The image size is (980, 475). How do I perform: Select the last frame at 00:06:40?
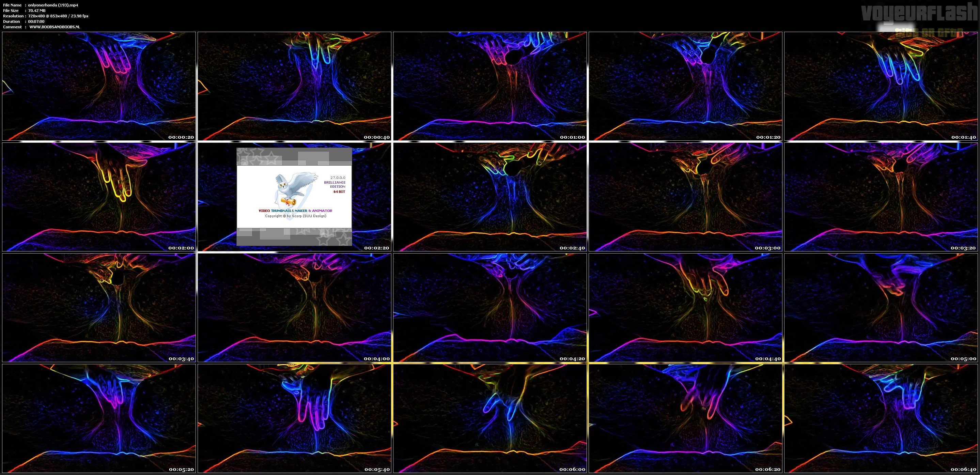(881, 418)
